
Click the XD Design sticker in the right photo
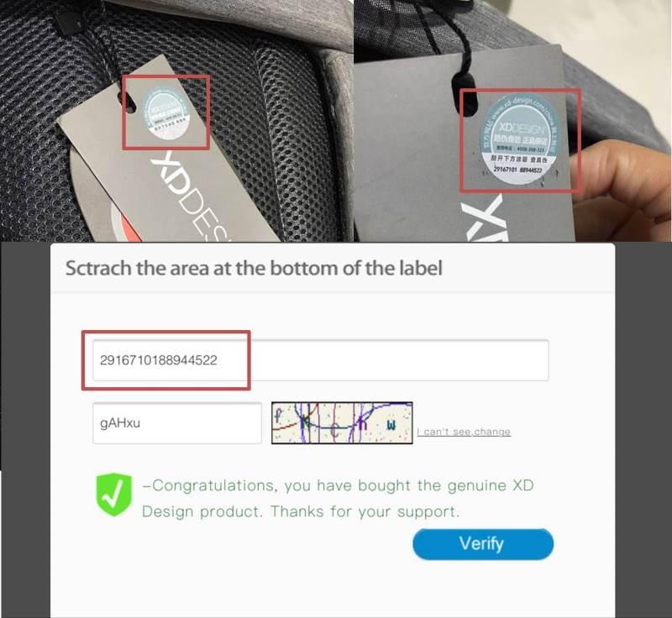(x=518, y=139)
